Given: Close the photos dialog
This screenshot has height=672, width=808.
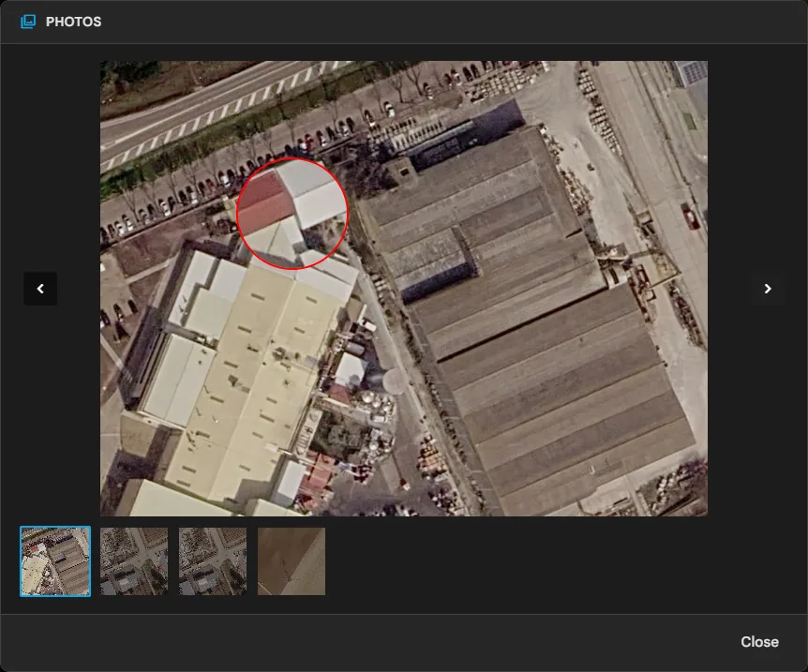Looking at the screenshot, I should [759, 642].
